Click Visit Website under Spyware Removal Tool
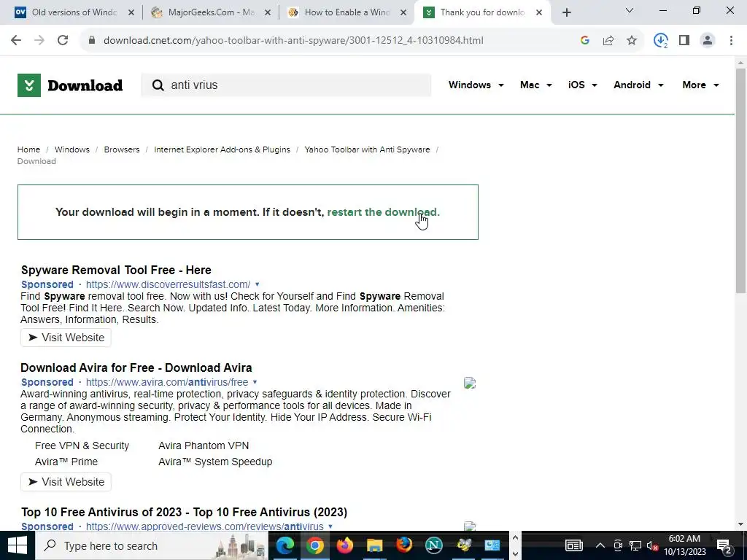 click(x=66, y=338)
